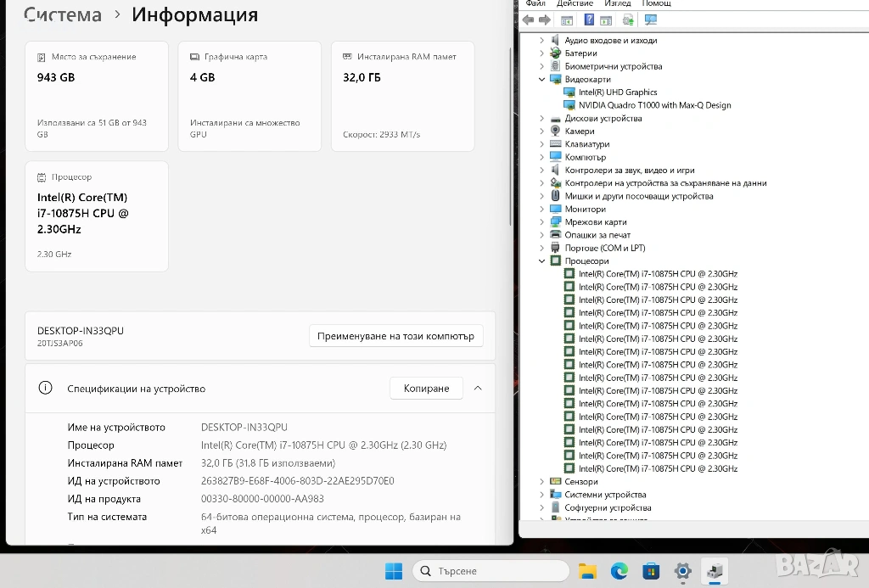Click the Преименуване на този компютър button
Screen dimensions: 869x588
[395, 336]
